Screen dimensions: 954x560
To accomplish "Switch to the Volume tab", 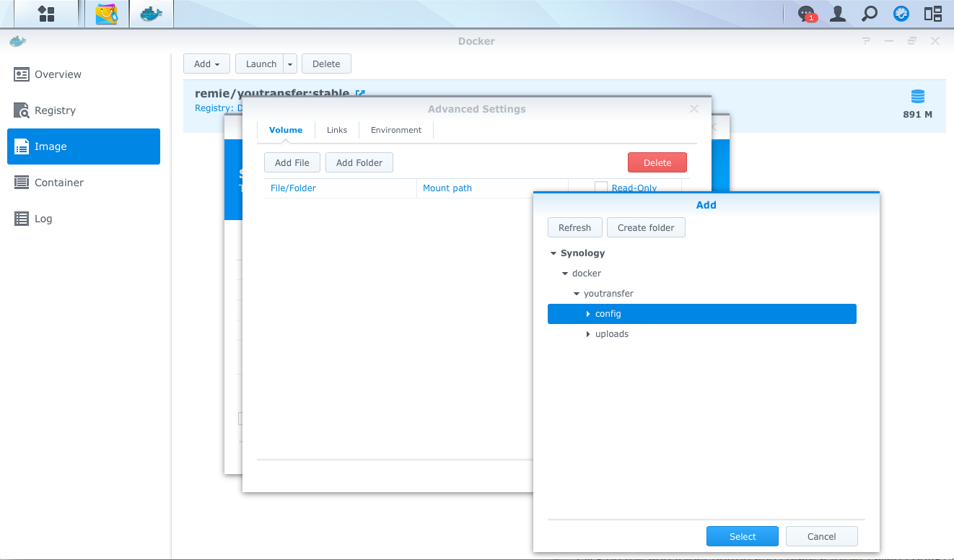I will pos(286,130).
